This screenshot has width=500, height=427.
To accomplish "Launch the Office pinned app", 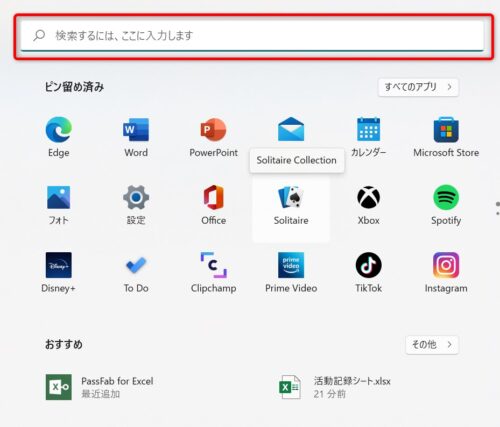I will pos(214,205).
